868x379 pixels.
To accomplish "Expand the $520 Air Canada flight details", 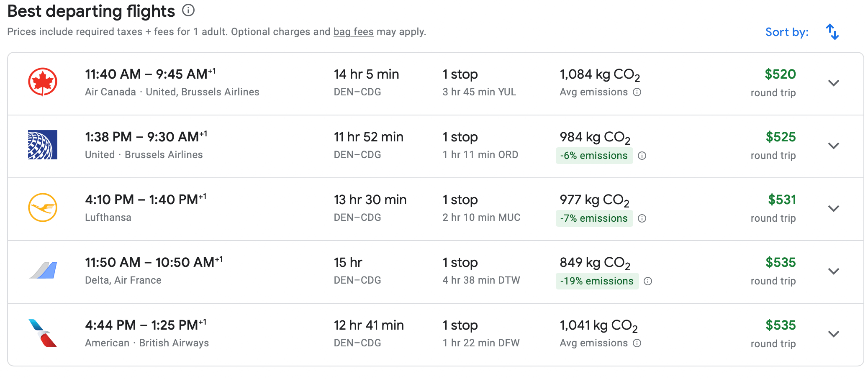I will 833,83.
